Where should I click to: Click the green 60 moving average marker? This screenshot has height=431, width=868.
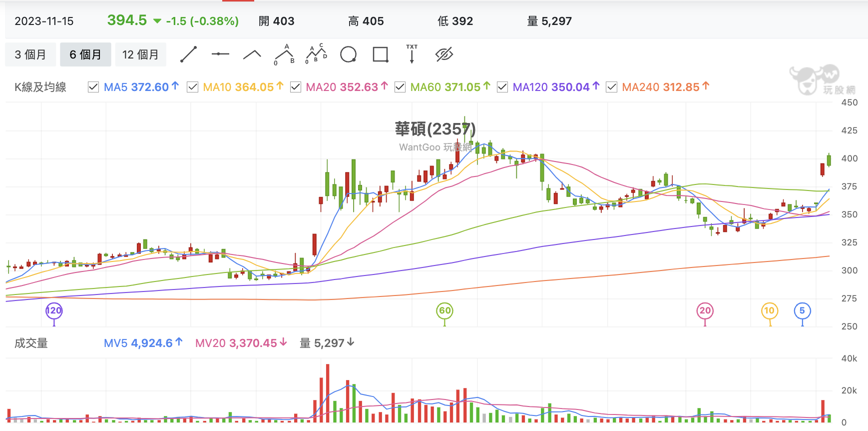(445, 310)
